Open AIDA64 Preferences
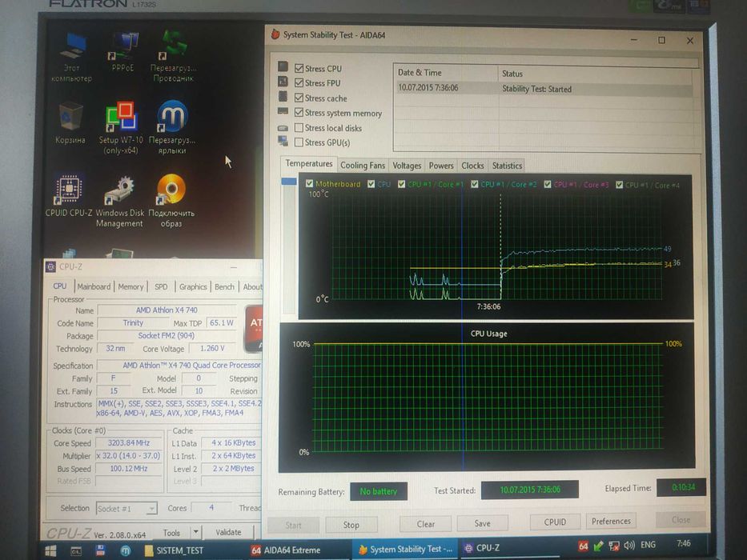Viewport: 747px width, 560px height. coord(611,521)
